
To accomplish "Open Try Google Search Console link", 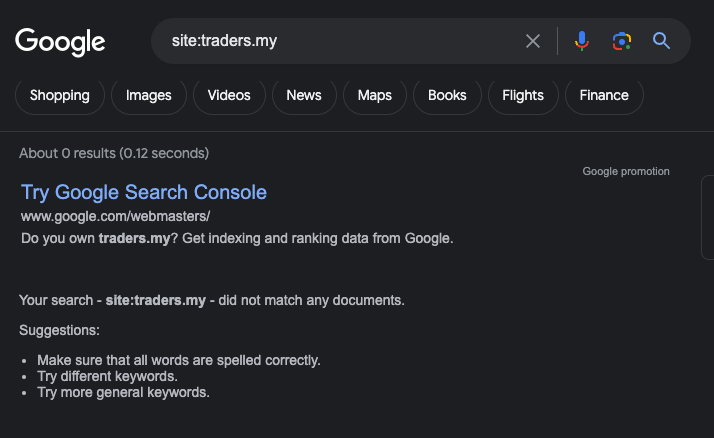I will pyautogui.click(x=144, y=192).
